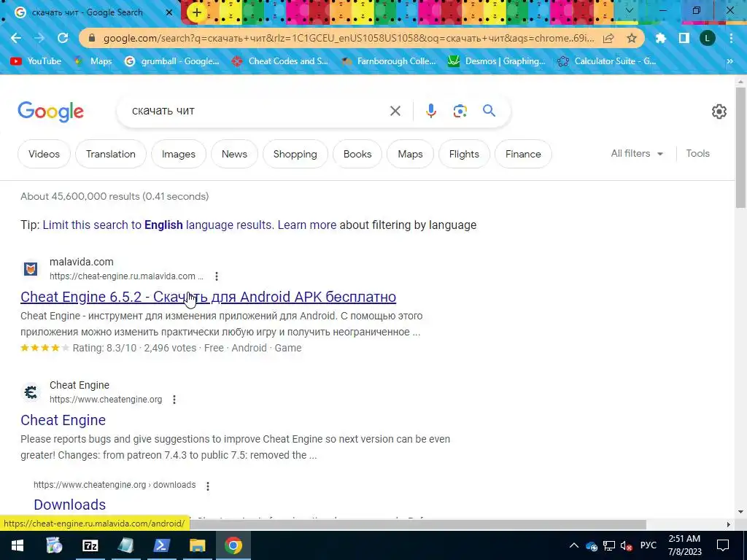Search by image lens icon
Viewport: 747px width, 560px height.
[460, 111]
